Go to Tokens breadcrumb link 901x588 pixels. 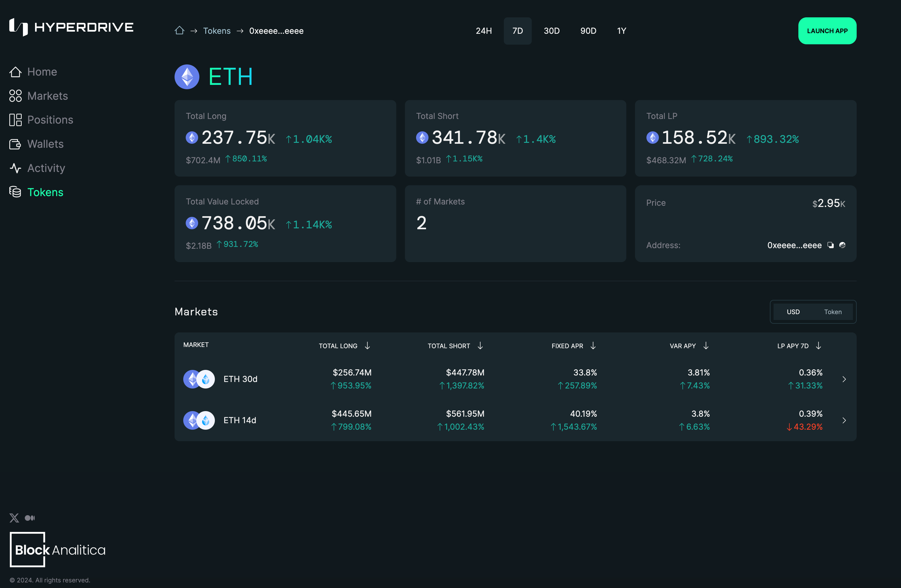pos(216,31)
